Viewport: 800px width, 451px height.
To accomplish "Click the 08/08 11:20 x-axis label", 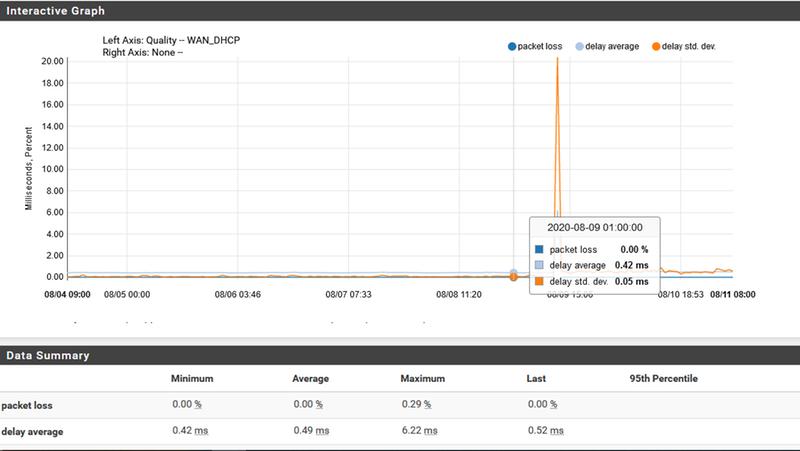I will [x=459, y=294].
